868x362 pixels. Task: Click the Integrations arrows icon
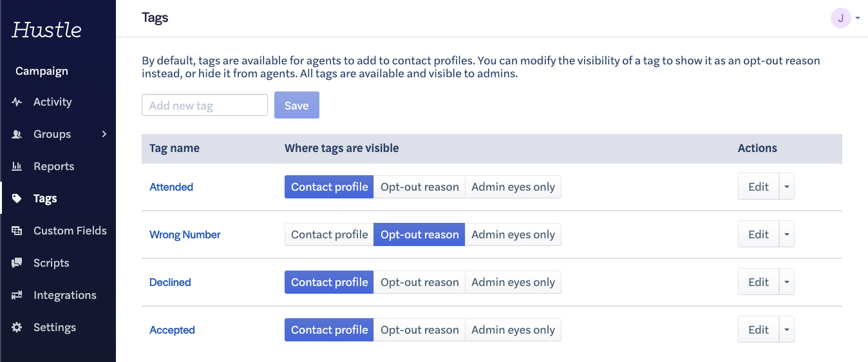click(x=17, y=295)
